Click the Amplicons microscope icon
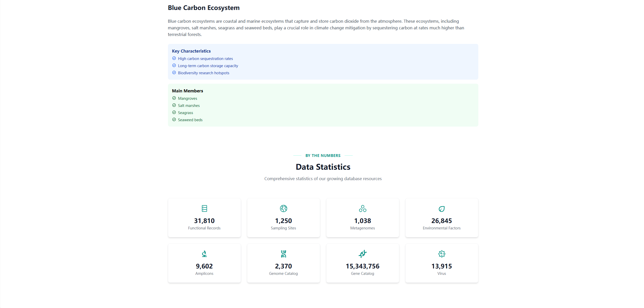Image resolution: width=644 pixels, height=308 pixels. 204,254
